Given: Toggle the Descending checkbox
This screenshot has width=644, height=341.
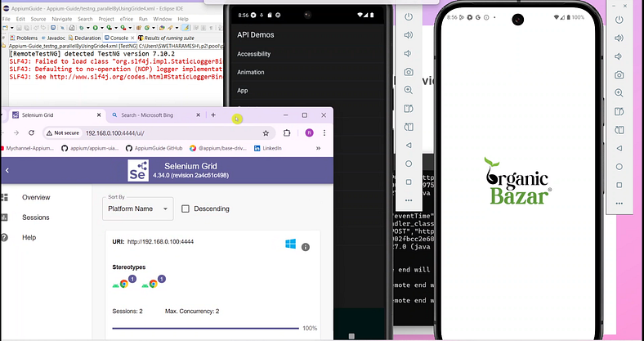Looking at the screenshot, I should click(x=186, y=209).
